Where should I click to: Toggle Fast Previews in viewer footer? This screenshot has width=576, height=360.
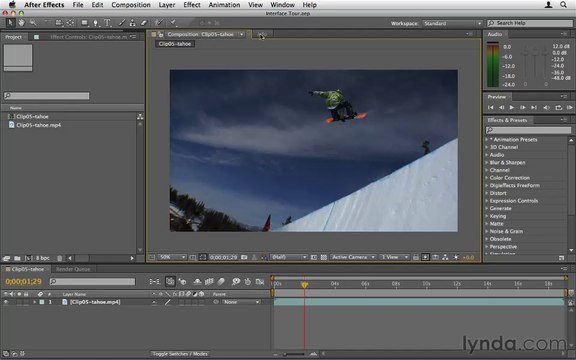(425, 258)
